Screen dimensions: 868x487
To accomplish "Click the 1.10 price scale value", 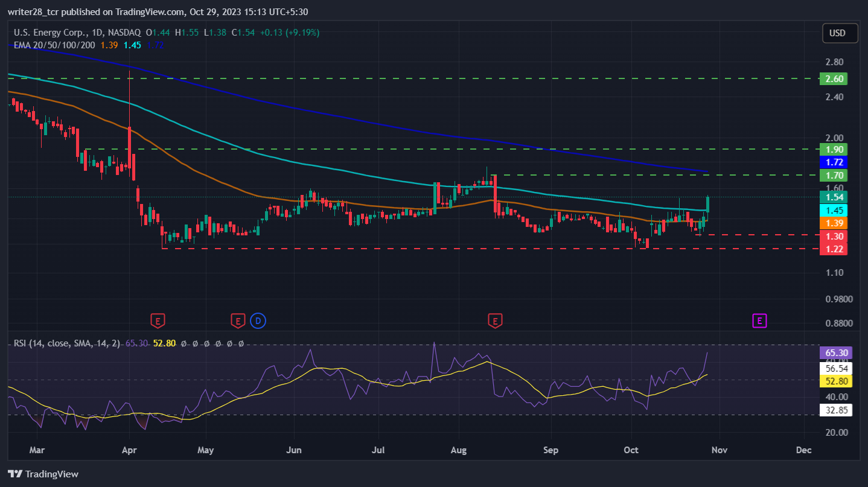I will (x=834, y=273).
